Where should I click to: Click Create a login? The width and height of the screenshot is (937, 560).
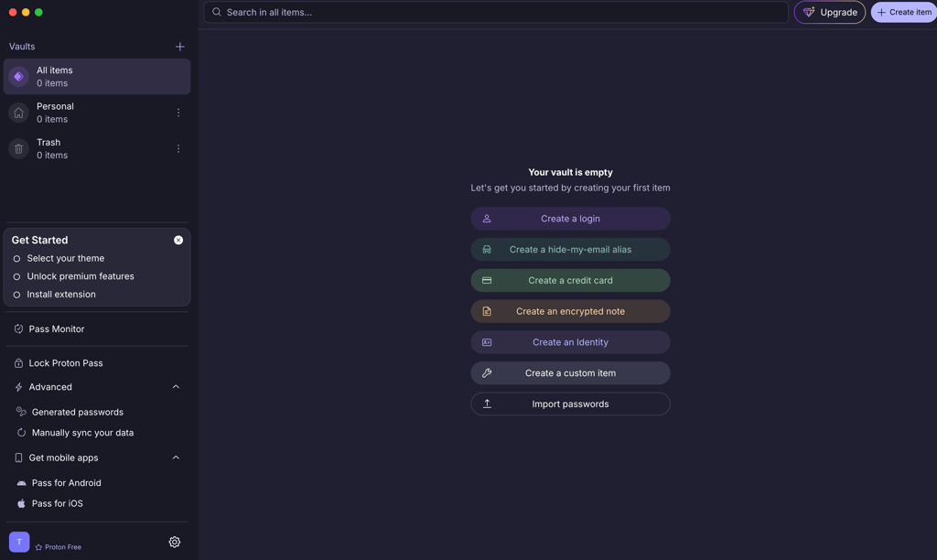point(570,219)
